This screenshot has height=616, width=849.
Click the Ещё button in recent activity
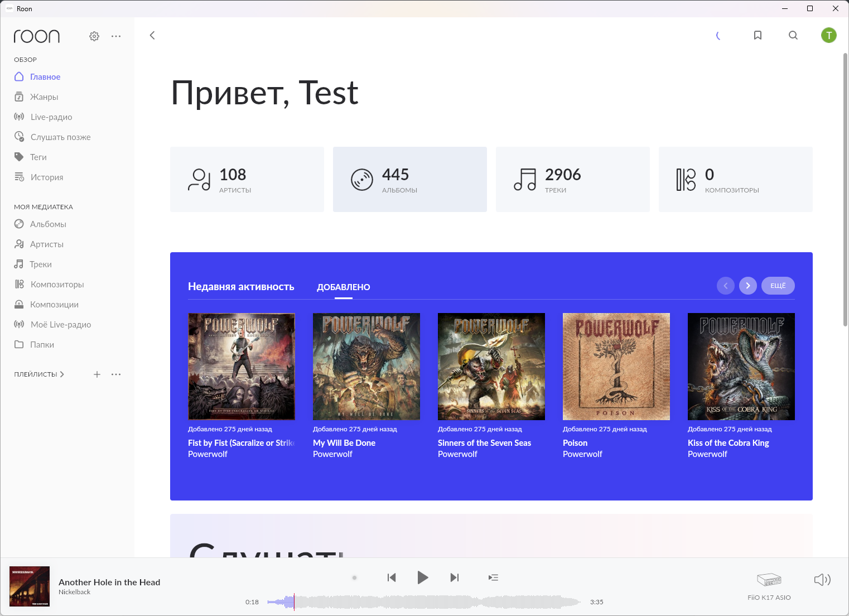pos(778,286)
